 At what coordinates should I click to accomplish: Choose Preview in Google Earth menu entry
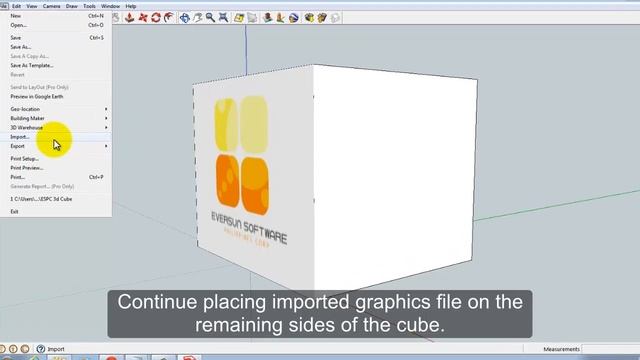point(56,97)
